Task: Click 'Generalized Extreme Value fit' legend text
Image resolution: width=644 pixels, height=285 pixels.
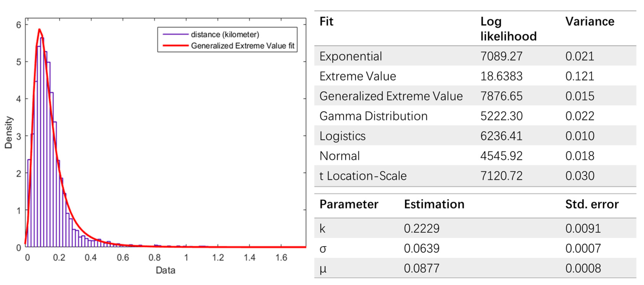Action: click(242, 46)
